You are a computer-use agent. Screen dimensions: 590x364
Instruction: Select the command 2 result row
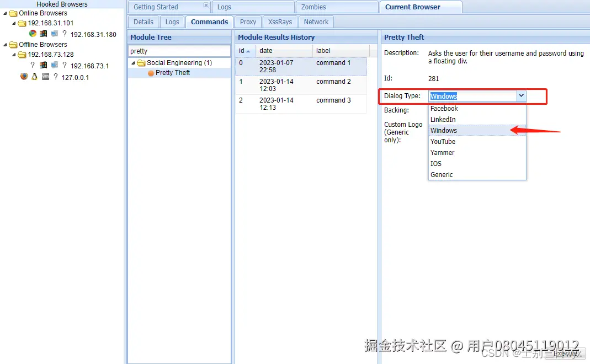(301, 85)
